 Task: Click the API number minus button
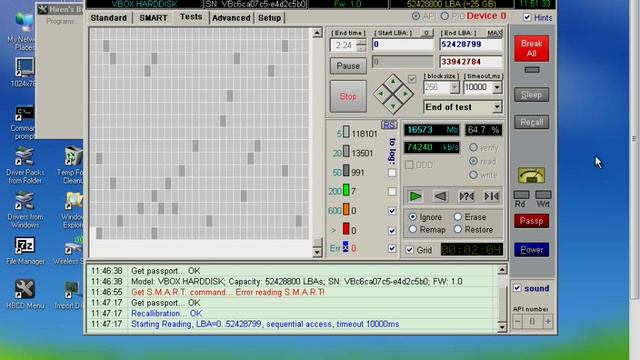pos(517,321)
